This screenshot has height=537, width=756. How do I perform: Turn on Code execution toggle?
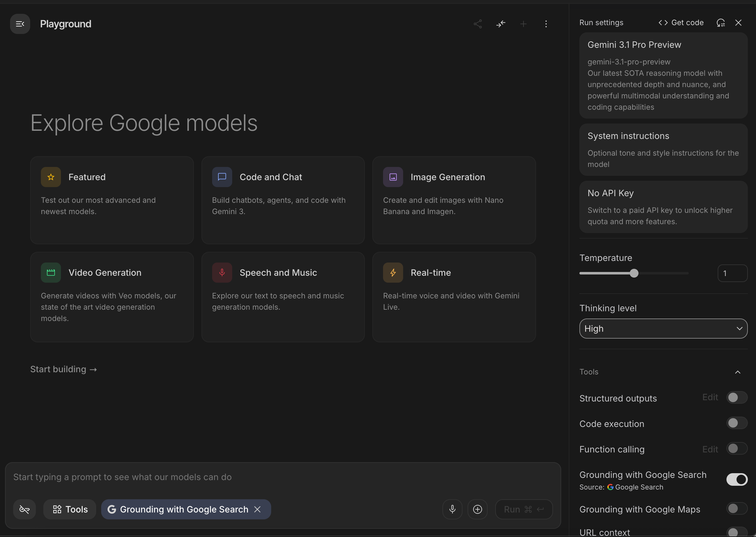737,423
